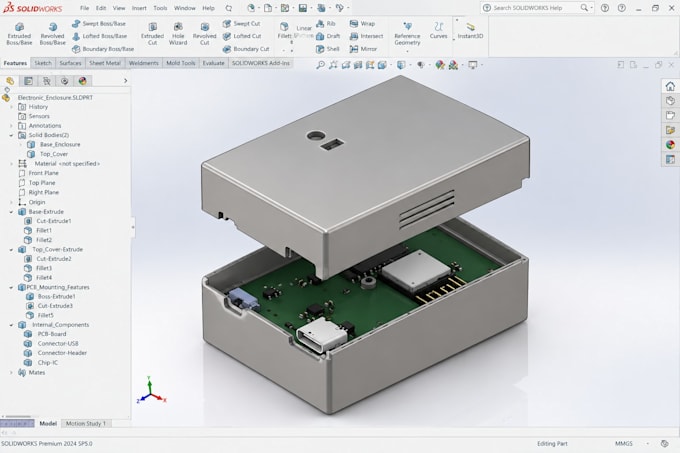The height and width of the screenshot is (453, 680).
Task: Open the Hole Wizard
Action: (178, 34)
